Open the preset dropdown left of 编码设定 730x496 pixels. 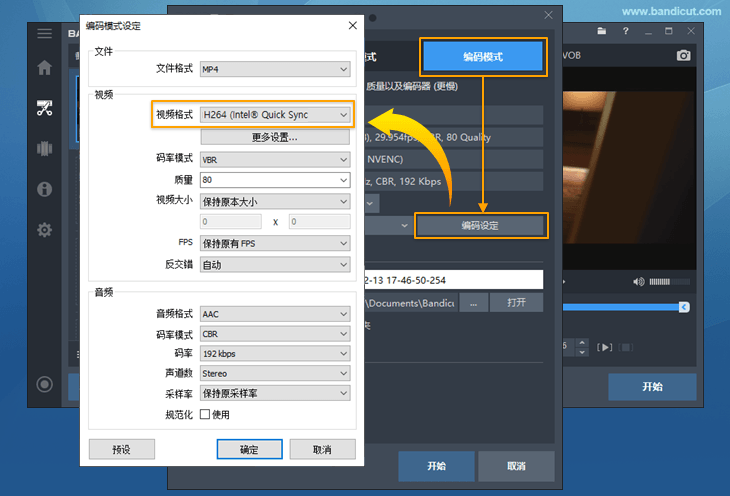(x=388, y=225)
